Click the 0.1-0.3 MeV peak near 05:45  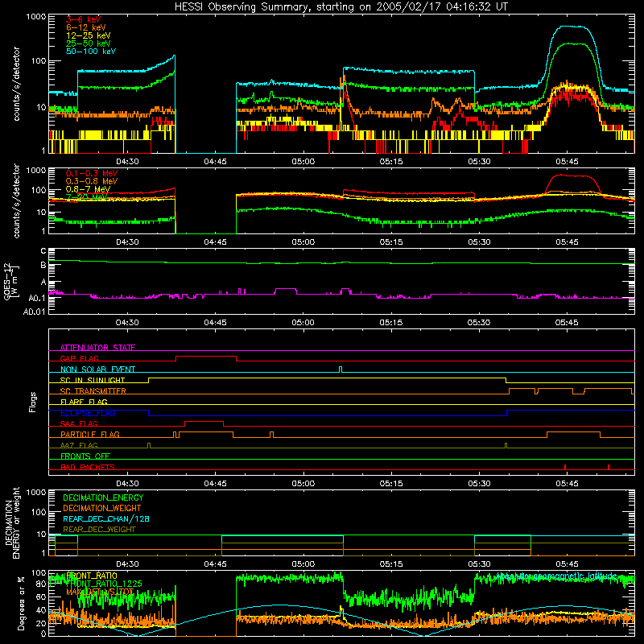tap(571, 175)
